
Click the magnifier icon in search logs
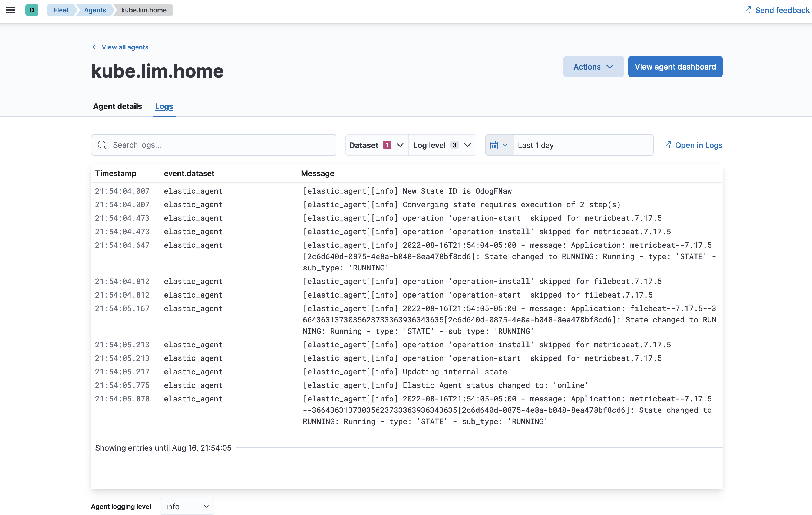tap(102, 145)
